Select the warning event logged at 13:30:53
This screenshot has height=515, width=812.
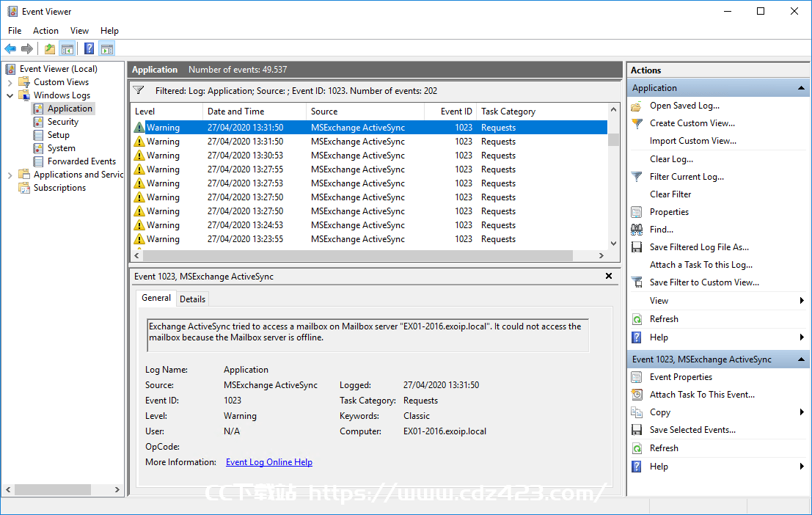tap(370, 156)
